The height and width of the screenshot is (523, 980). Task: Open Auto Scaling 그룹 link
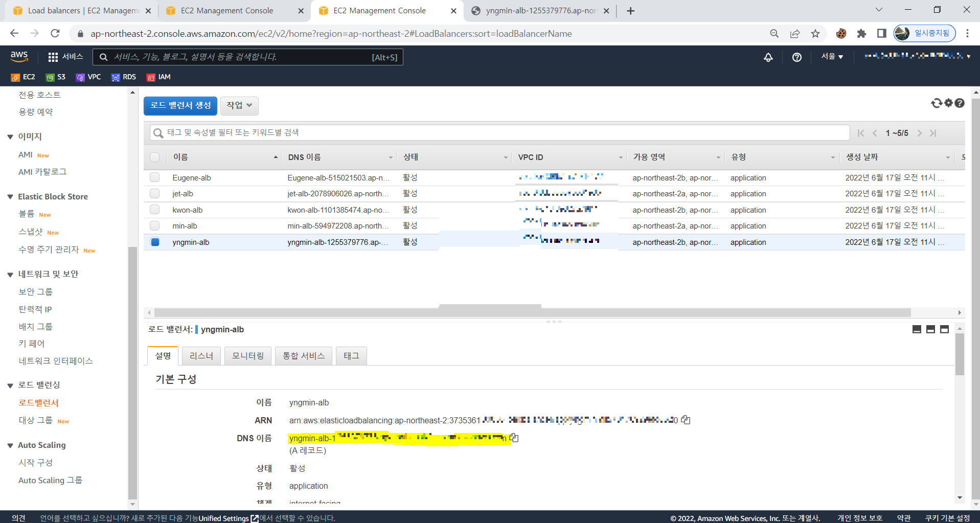click(x=50, y=480)
